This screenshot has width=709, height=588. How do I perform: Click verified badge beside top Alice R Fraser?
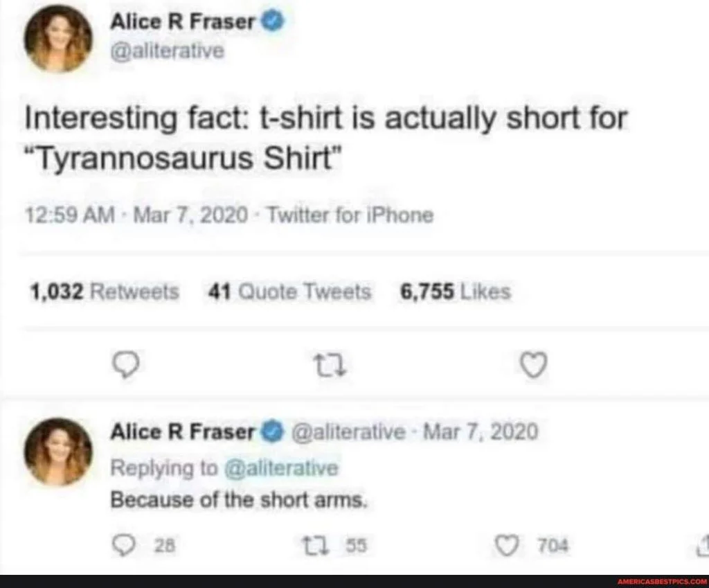point(273,21)
